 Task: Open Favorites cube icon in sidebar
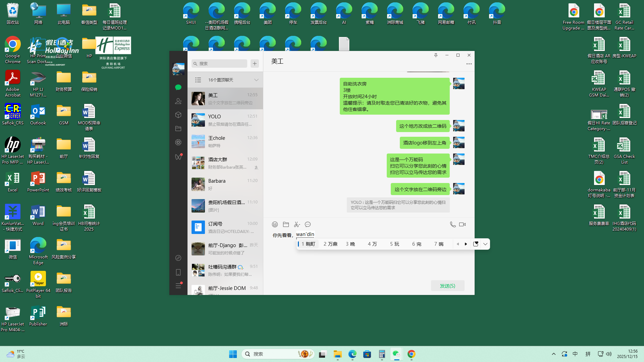pyautogui.click(x=178, y=115)
